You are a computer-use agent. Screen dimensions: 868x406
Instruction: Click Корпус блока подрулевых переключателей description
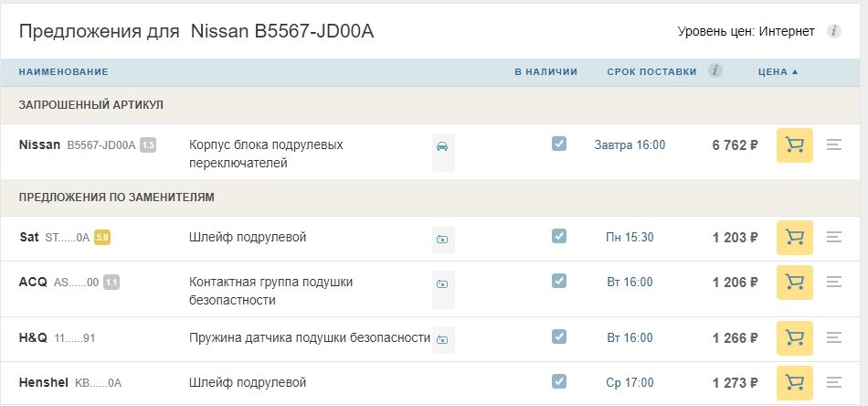tap(266, 154)
